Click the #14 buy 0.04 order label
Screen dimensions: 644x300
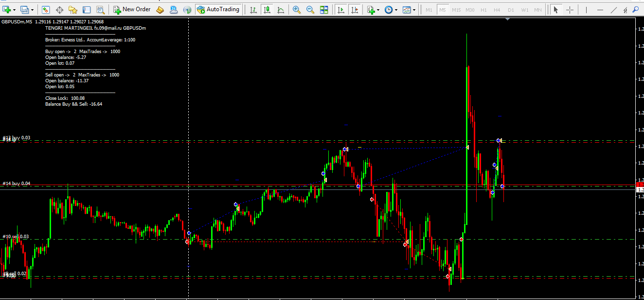click(17, 184)
